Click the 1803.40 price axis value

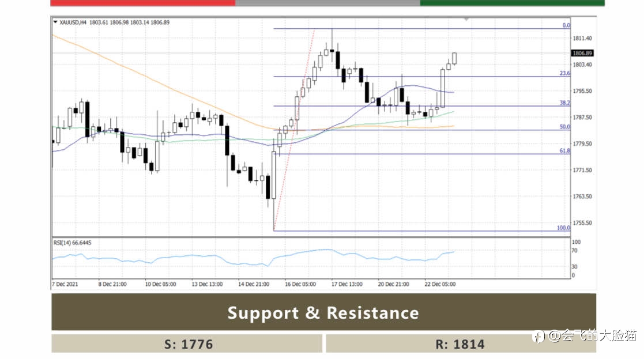582,65
